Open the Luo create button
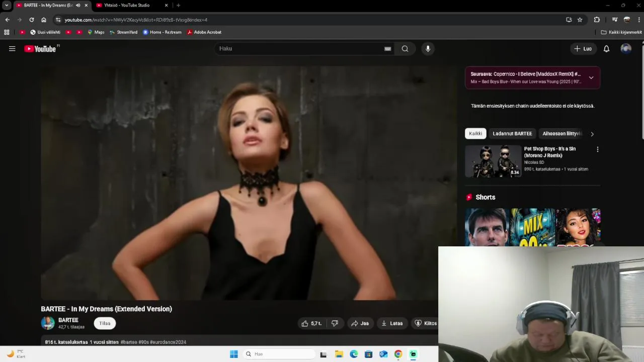The height and width of the screenshot is (362, 644). [x=583, y=49]
